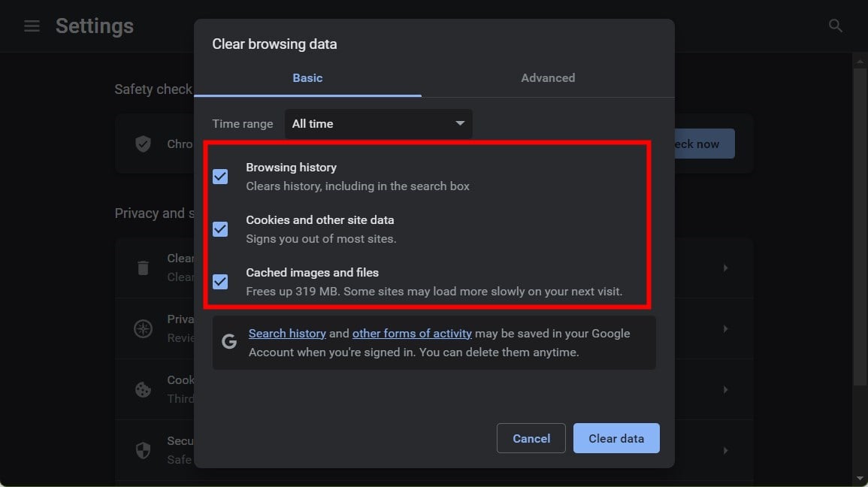Click the Cancel button
Viewport: 868px width, 487px height.
531,438
